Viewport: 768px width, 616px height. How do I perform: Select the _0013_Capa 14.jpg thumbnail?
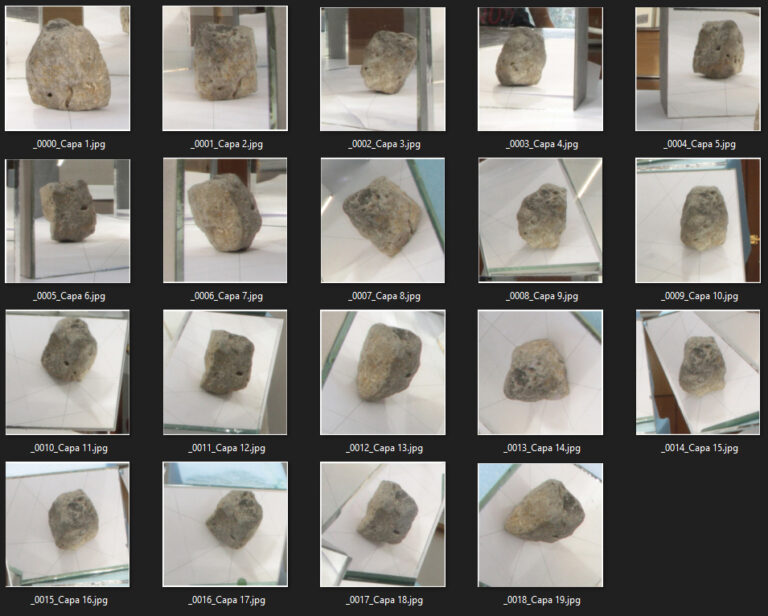pos(541,372)
